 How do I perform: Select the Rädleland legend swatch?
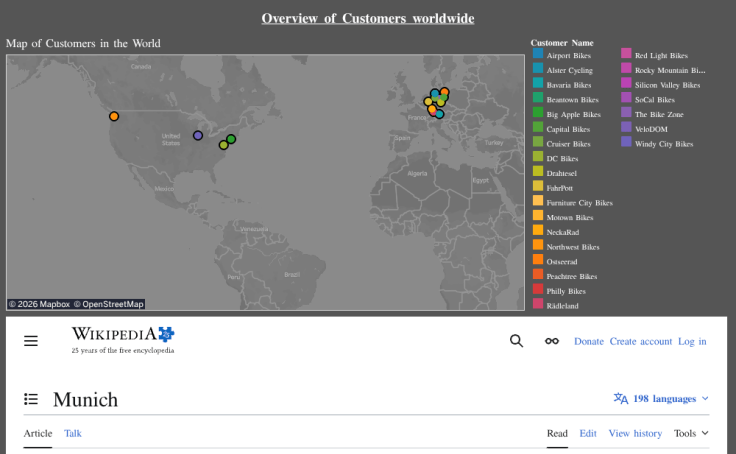[538, 304]
